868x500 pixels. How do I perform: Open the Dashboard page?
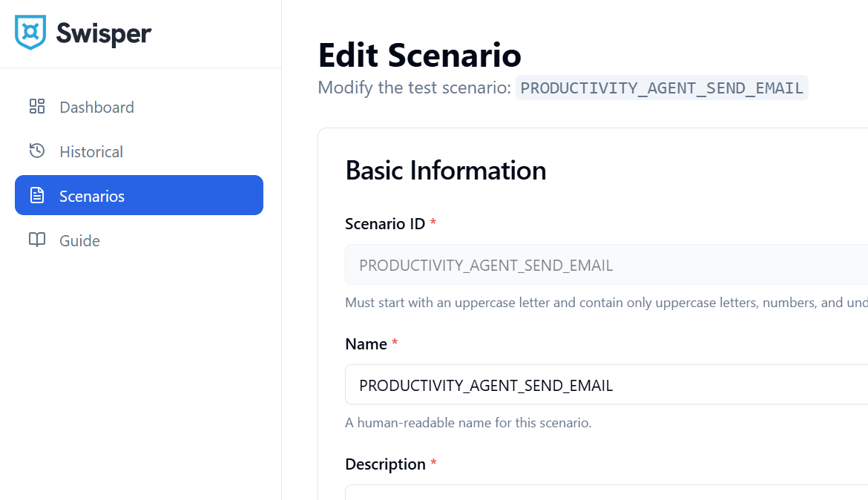click(x=139, y=107)
